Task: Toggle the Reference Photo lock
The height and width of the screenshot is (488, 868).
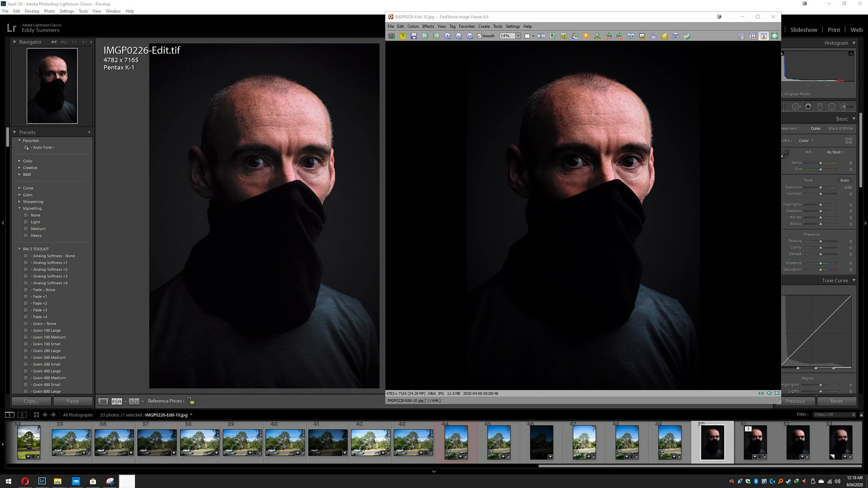Action: 191,401
